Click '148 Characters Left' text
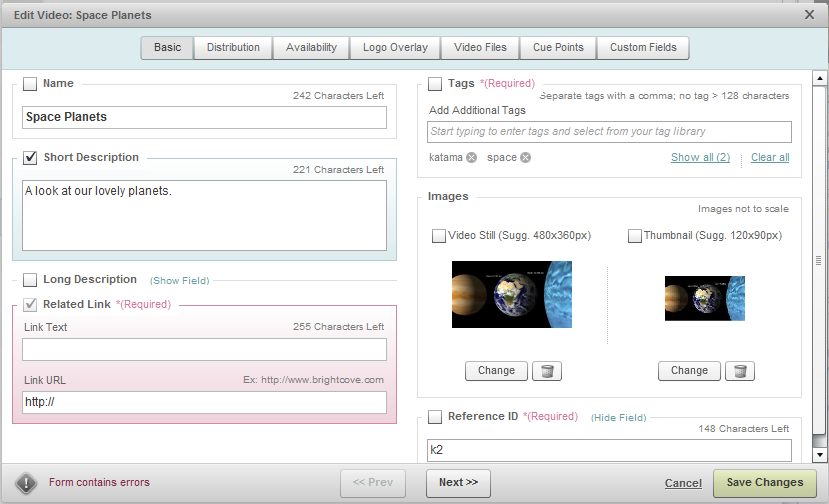This screenshot has height=504, width=829. [743, 429]
